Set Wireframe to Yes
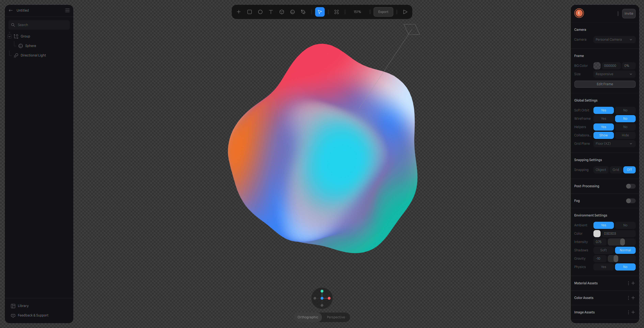 tap(603, 119)
